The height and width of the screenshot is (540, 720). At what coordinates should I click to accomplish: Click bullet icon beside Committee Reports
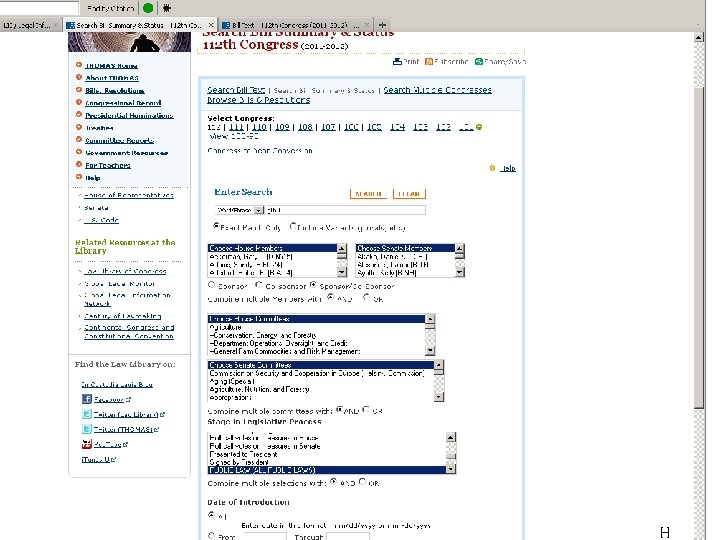tap(79, 139)
